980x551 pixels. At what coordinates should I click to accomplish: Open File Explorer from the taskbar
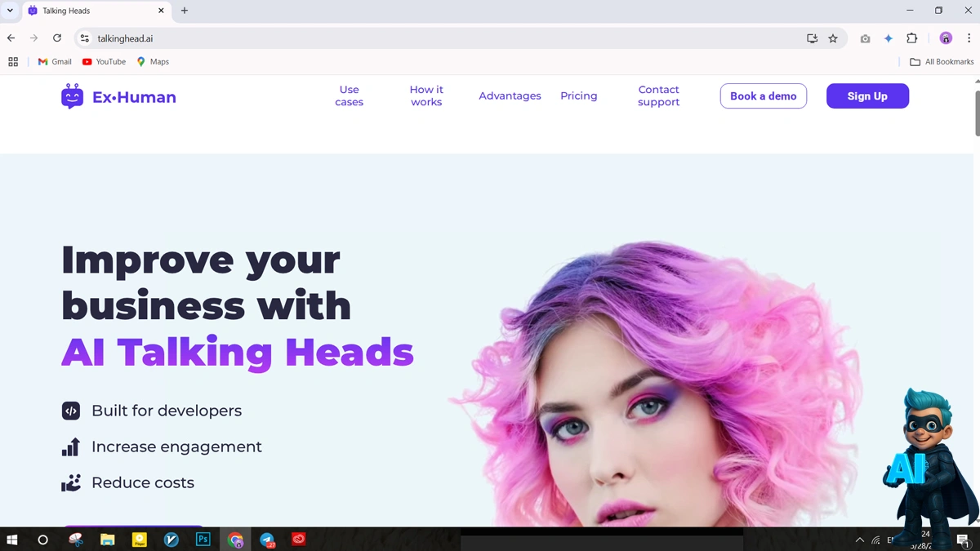pos(107,540)
